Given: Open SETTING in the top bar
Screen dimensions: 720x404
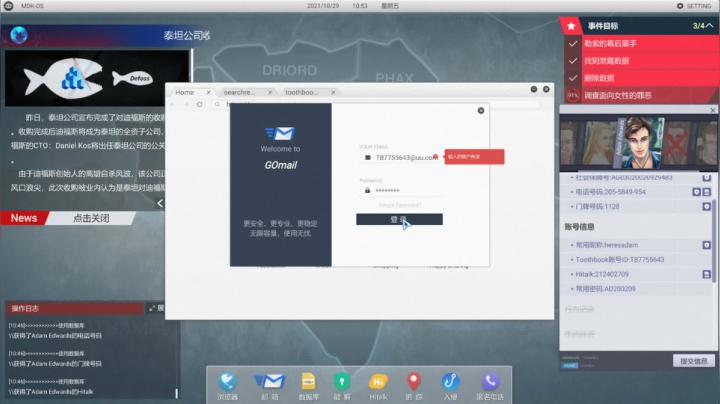Looking at the screenshot, I should (694, 6).
